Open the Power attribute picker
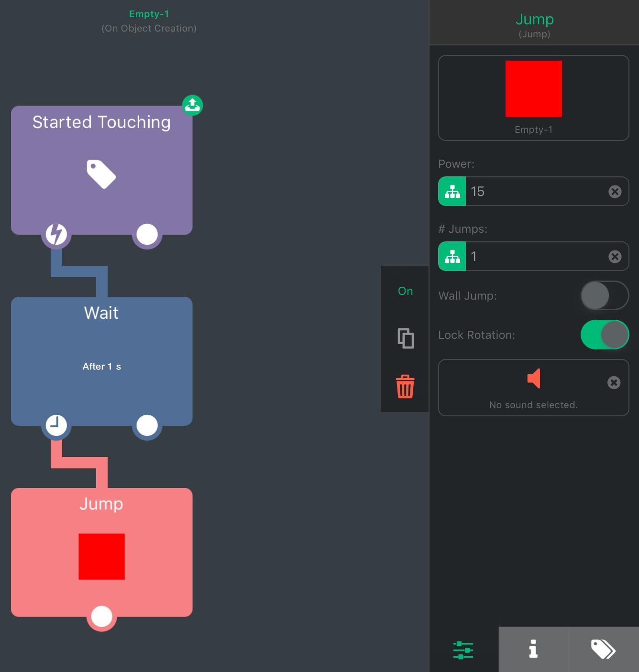The height and width of the screenshot is (672, 639). pyautogui.click(x=452, y=192)
